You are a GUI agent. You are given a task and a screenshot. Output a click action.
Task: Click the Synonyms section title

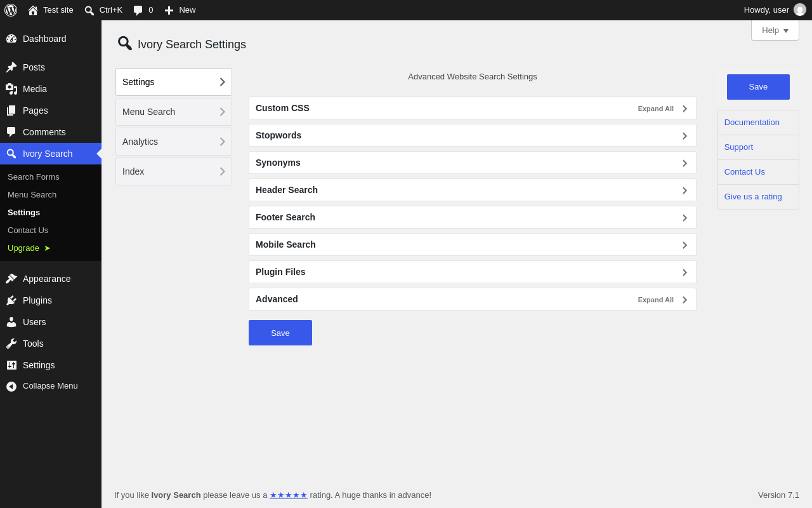[278, 163]
